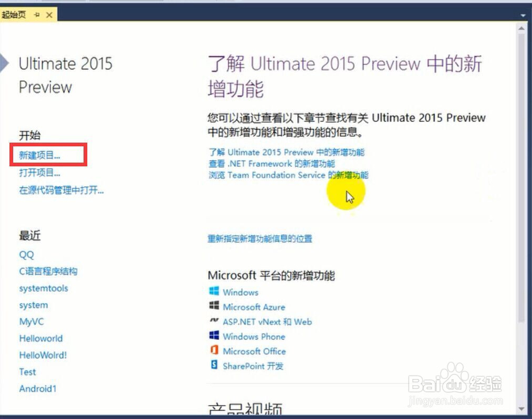Click the scrollbar down arrow
Screen dimensions: 532x419
(522, 409)
